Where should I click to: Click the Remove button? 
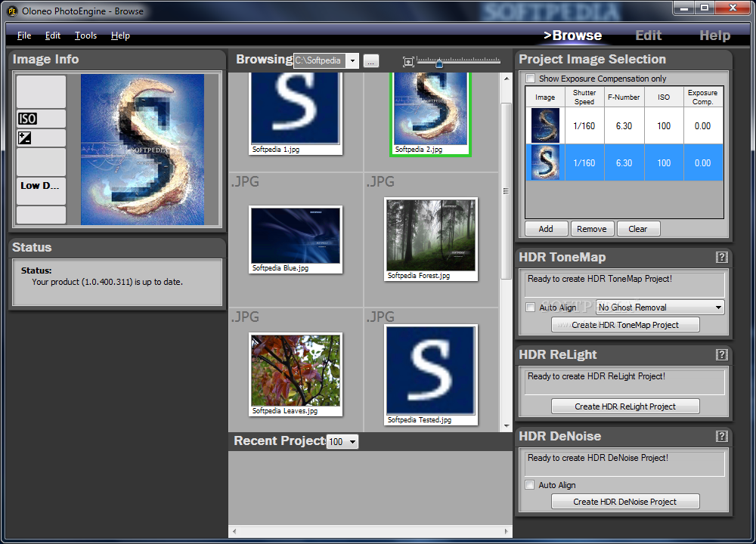(592, 229)
